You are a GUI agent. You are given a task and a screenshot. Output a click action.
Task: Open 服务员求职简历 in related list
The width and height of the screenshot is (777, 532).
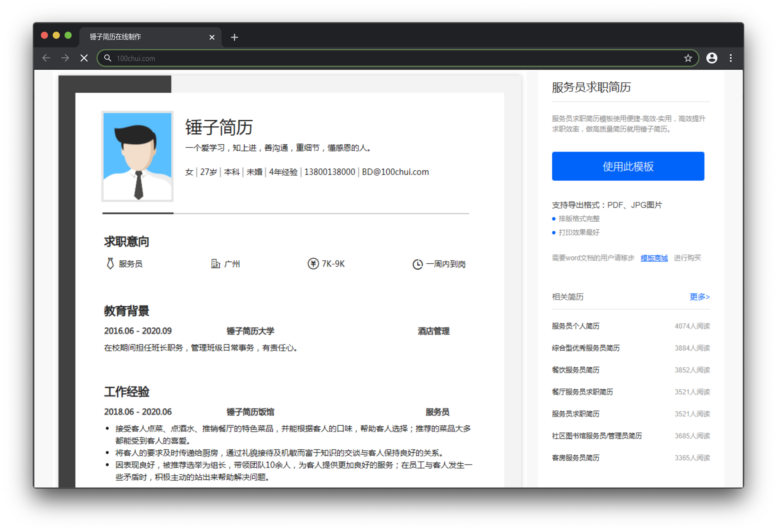575,414
